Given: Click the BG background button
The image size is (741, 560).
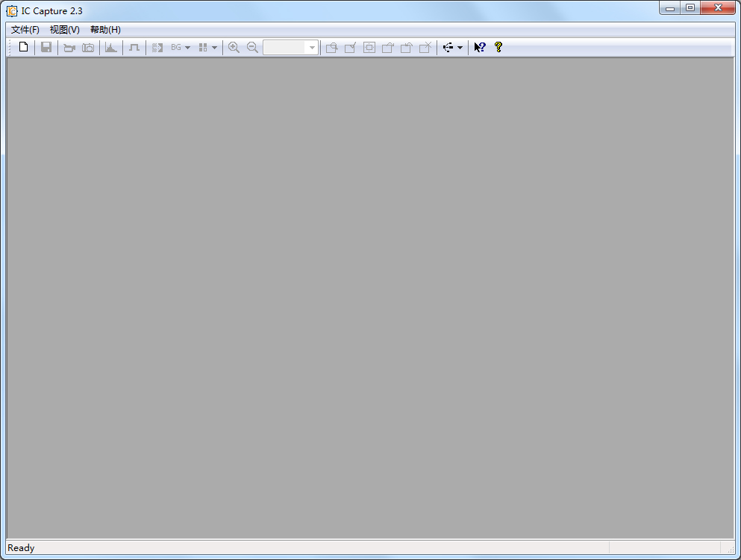Looking at the screenshot, I should click(176, 48).
